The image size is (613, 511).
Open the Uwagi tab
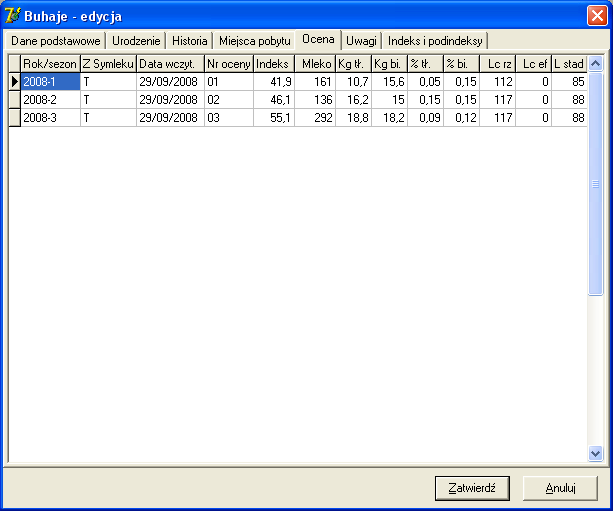(x=361, y=41)
